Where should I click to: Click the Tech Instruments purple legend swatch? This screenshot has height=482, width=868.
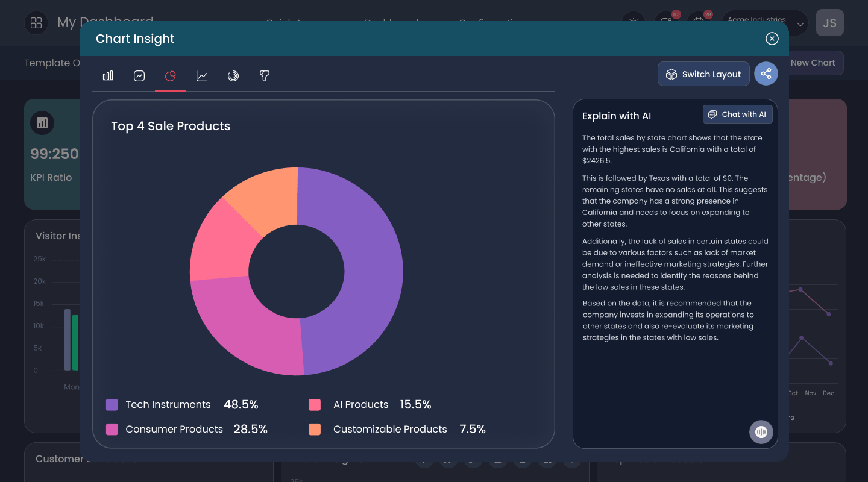pyautogui.click(x=112, y=405)
